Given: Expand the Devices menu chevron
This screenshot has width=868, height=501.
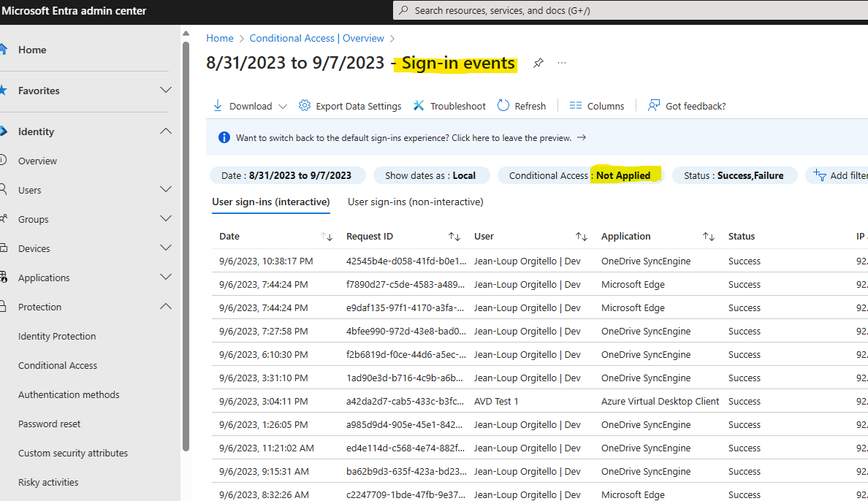Looking at the screenshot, I should click(x=166, y=248).
